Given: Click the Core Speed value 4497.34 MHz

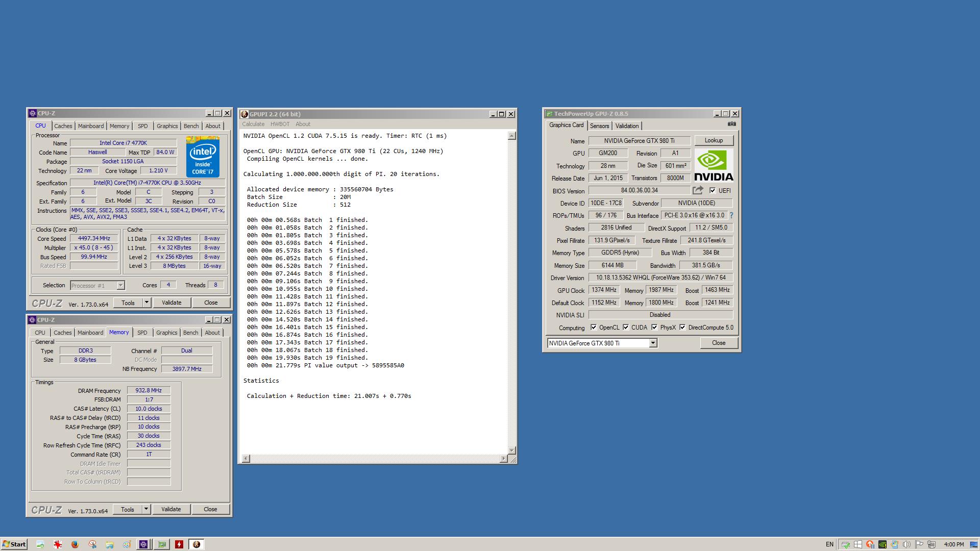Looking at the screenshot, I should click(94, 238).
